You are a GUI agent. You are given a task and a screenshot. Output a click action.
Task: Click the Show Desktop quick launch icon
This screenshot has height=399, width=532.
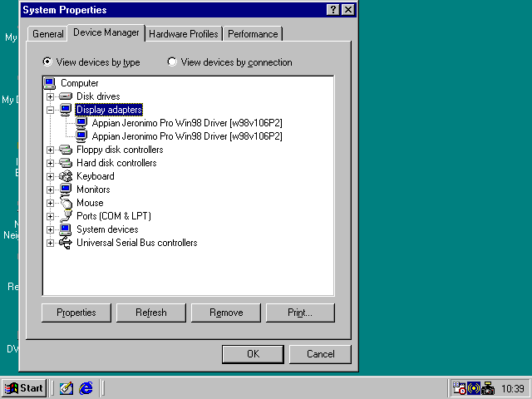pos(66,388)
